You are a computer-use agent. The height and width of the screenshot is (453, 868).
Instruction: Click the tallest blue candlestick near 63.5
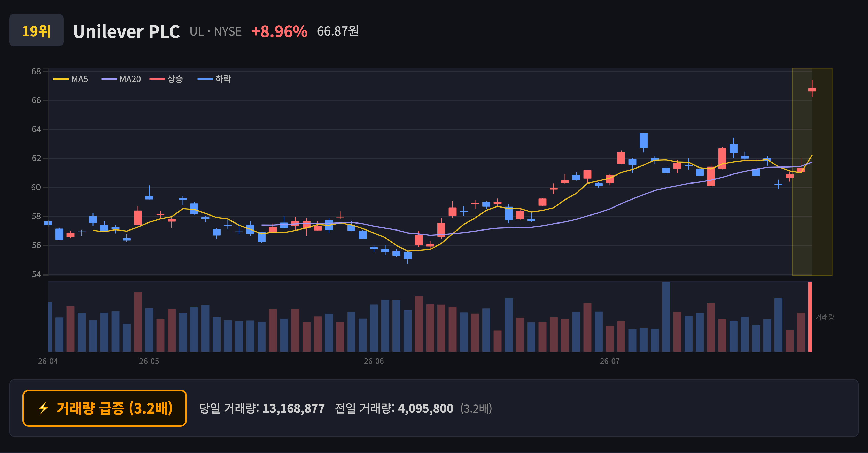click(644, 141)
